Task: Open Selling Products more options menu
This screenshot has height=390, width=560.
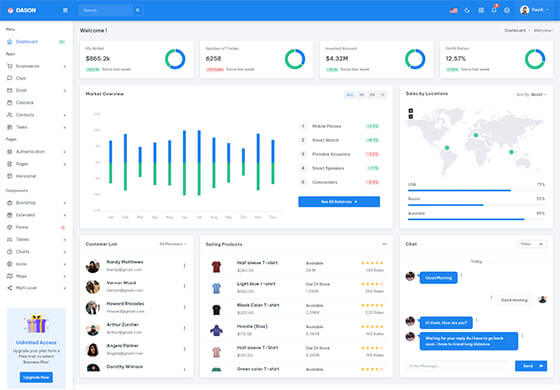Action: 384,244
